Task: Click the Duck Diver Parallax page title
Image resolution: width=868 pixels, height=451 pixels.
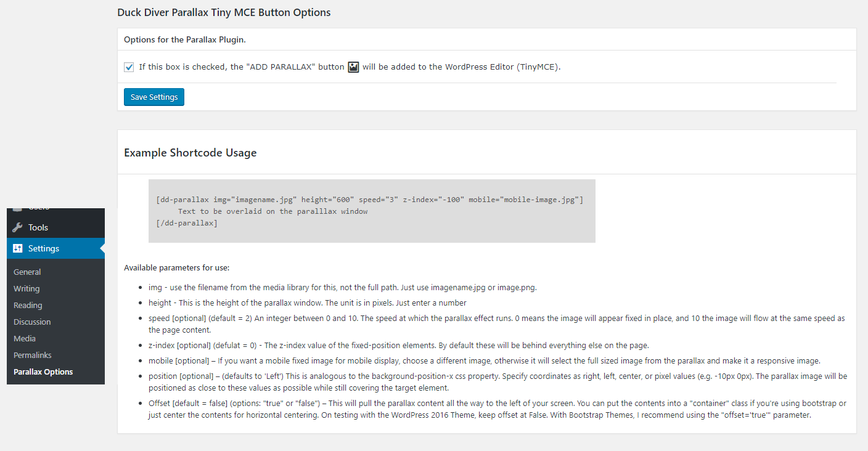Action: [224, 12]
